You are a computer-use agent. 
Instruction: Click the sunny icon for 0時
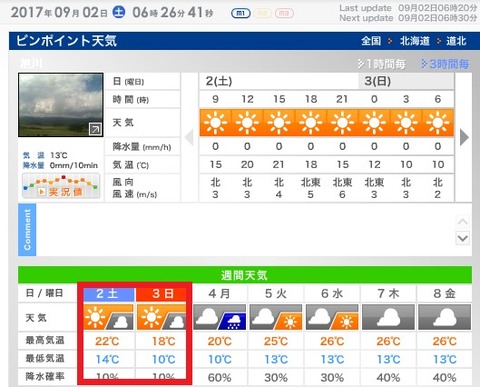tap(374, 122)
